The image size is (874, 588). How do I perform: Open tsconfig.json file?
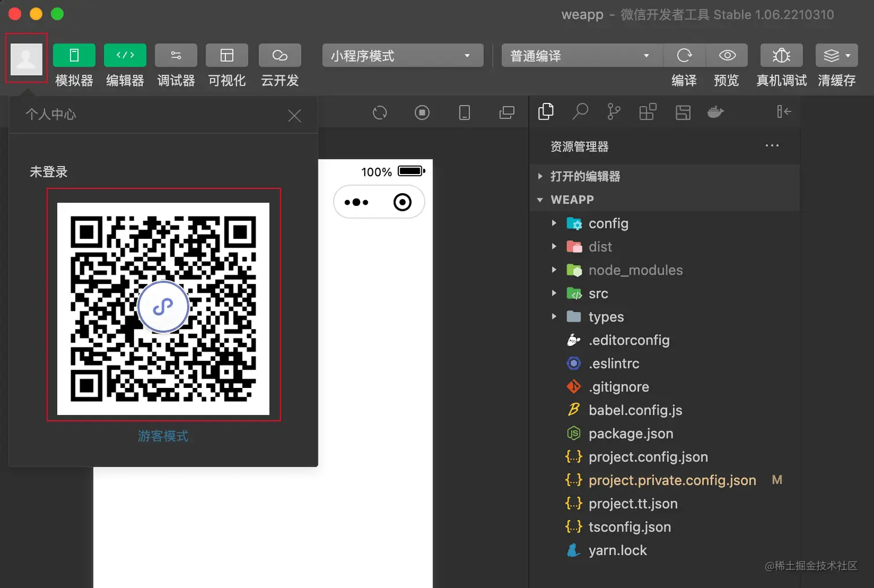(x=665, y=527)
